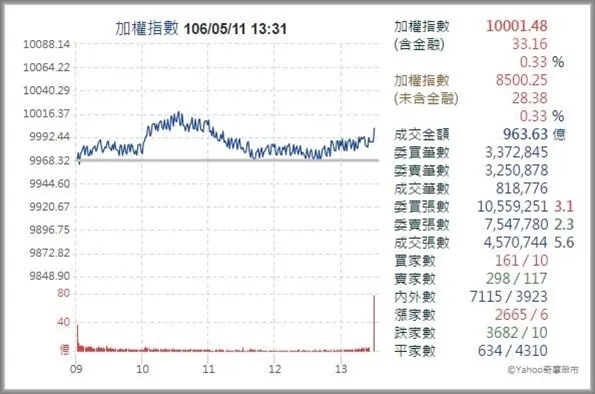Select the (未含金融) label
The width and height of the screenshot is (595, 394).
point(426,99)
